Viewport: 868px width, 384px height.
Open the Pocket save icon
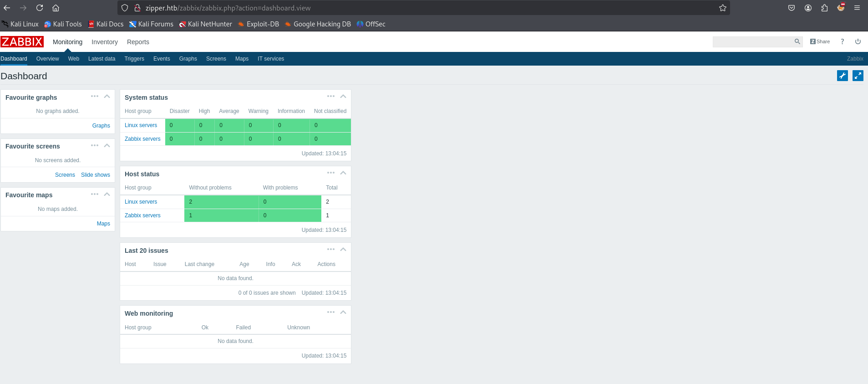pos(792,8)
